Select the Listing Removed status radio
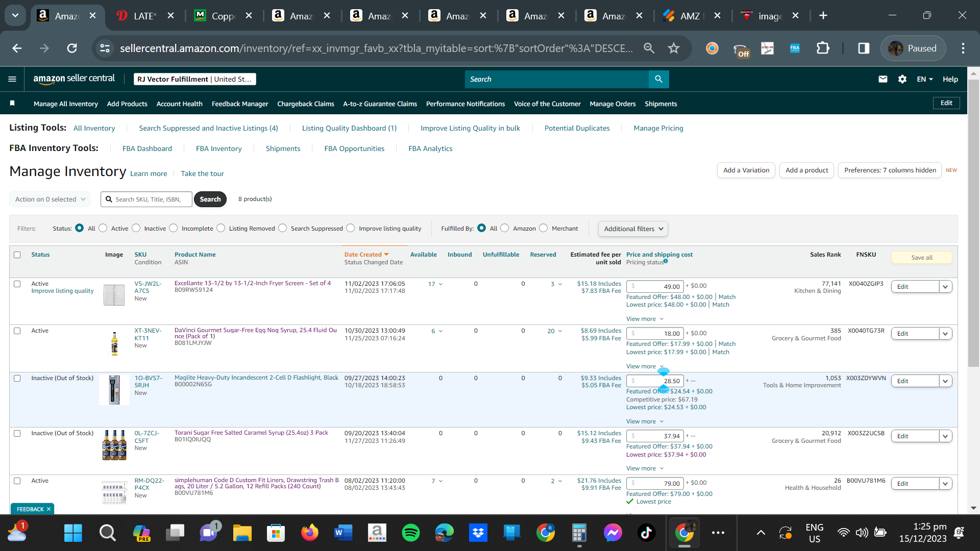Viewport: 980px width, 551px height. click(x=220, y=228)
